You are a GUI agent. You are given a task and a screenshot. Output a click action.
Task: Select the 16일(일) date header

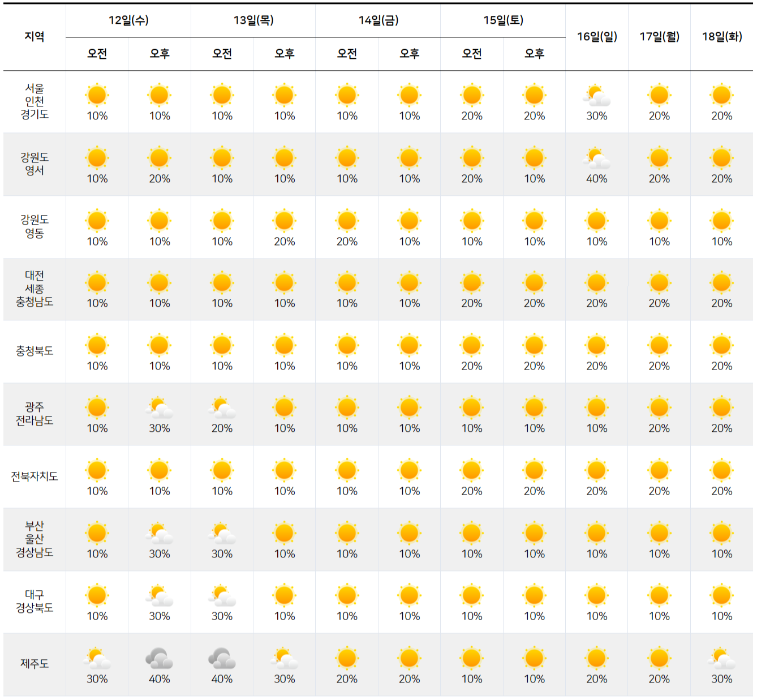pyautogui.click(x=597, y=37)
